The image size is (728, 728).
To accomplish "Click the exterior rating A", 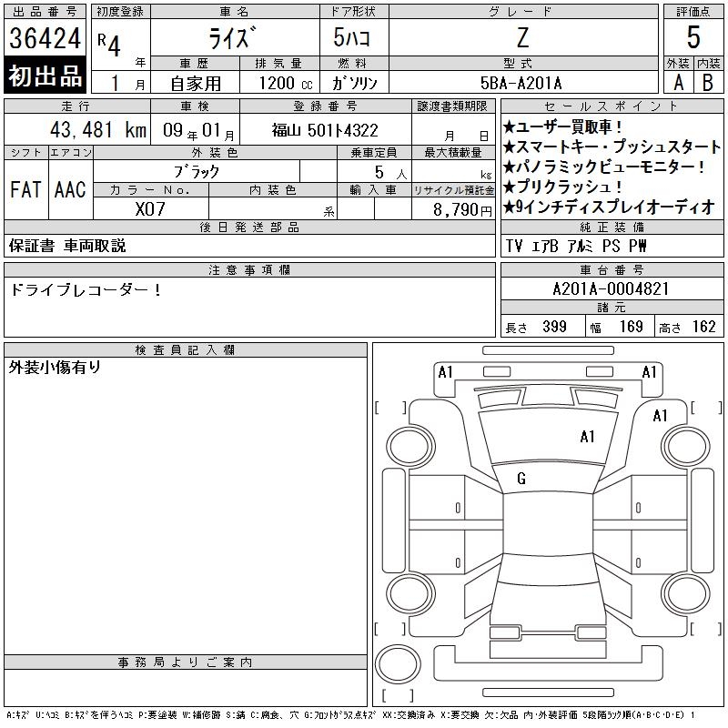I will (678, 83).
